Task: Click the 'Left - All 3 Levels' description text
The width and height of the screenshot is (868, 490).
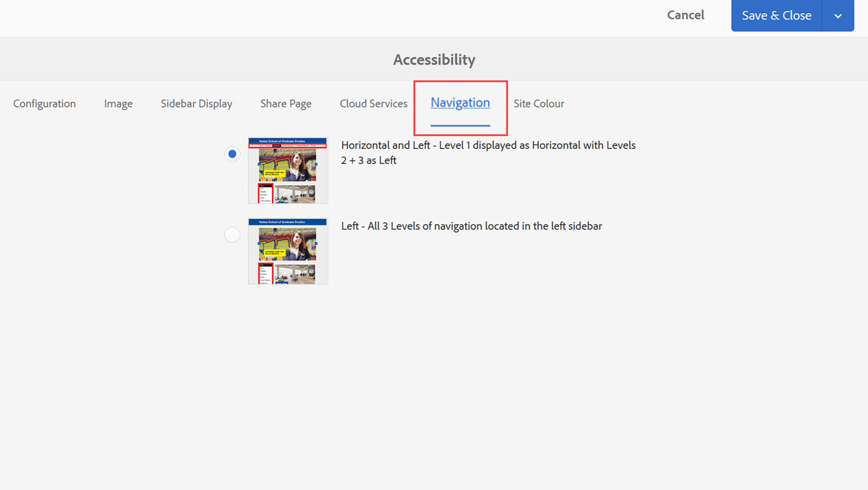Action: (472, 226)
